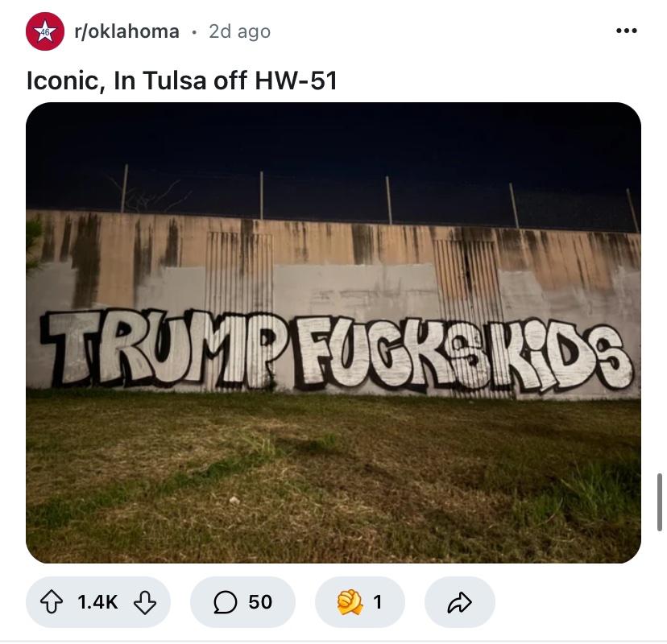Viewport: 667px width, 644px height.
Task: Upvote the Tulsa graffiti post
Action: click(52, 602)
